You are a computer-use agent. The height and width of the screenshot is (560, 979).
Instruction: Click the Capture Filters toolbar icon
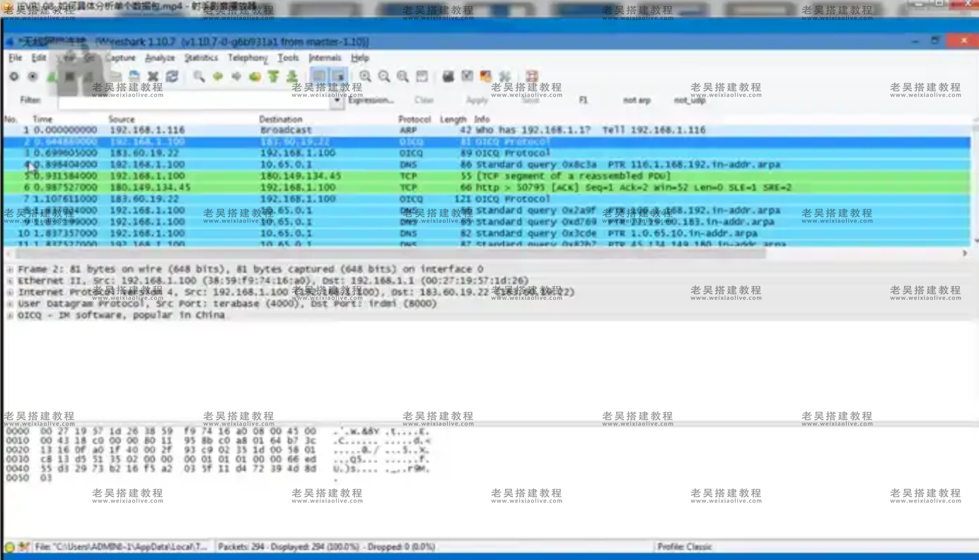(448, 76)
